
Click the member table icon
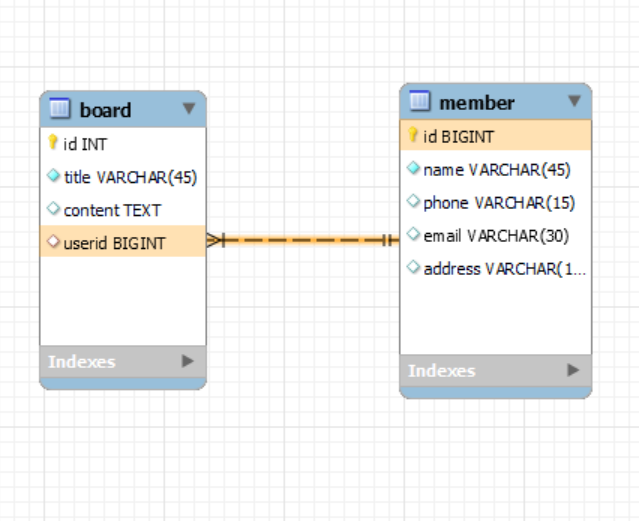pos(420,101)
